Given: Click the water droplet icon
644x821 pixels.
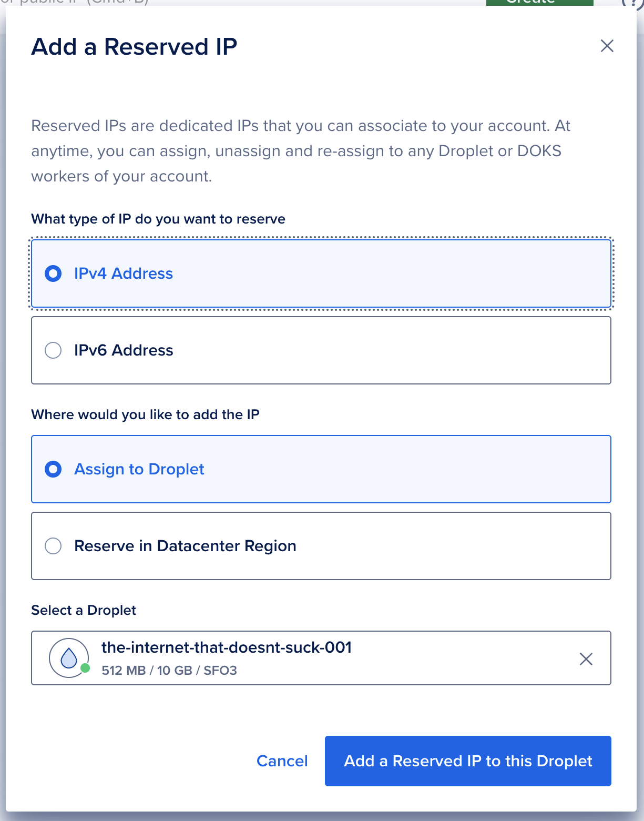Looking at the screenshot, I should coord(68,657).
